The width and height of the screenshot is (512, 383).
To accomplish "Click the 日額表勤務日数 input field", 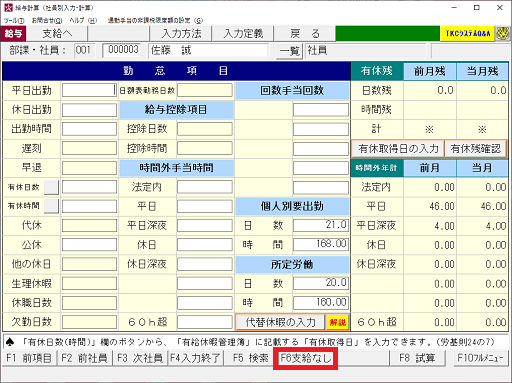I will [x=205, y=90].
